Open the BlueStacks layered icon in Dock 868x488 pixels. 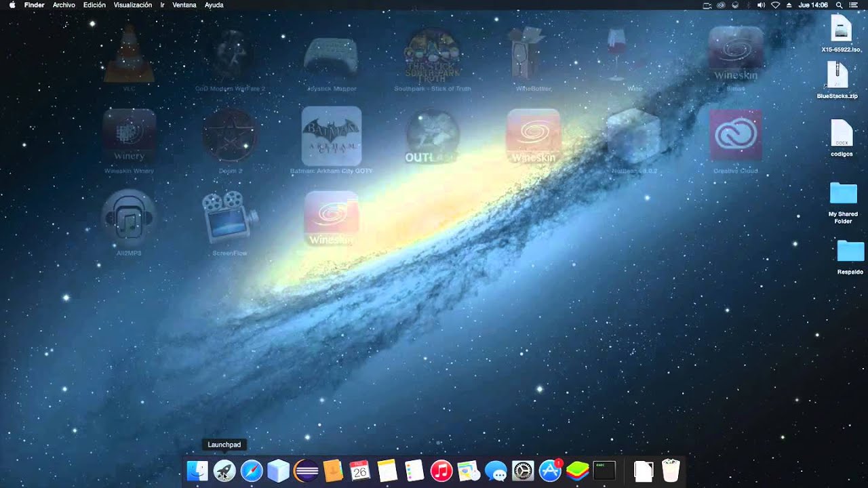578,470
